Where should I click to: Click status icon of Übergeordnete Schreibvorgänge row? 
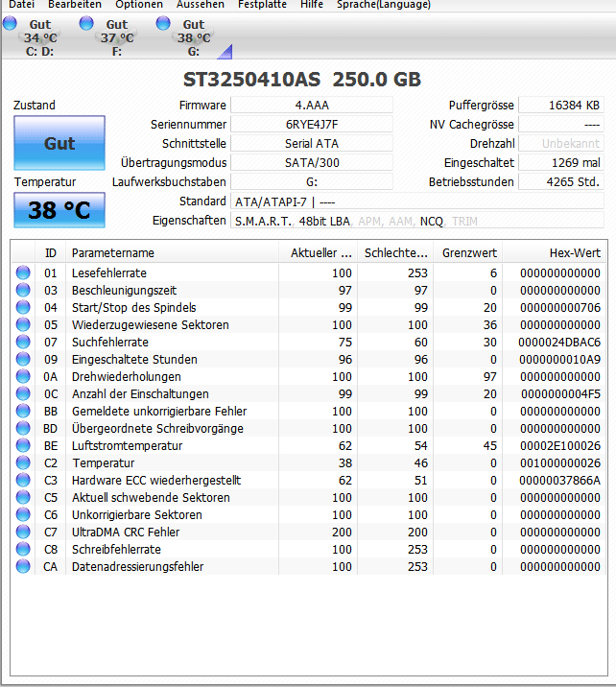(23, 429)
